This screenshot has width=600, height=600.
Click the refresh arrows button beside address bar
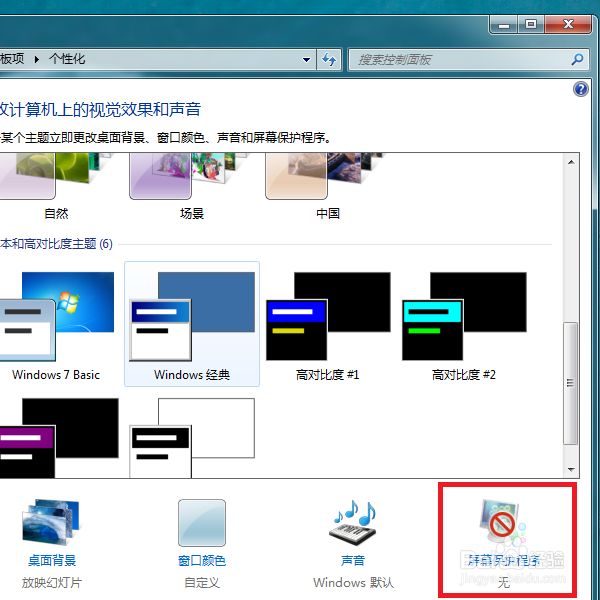(329, 59)
